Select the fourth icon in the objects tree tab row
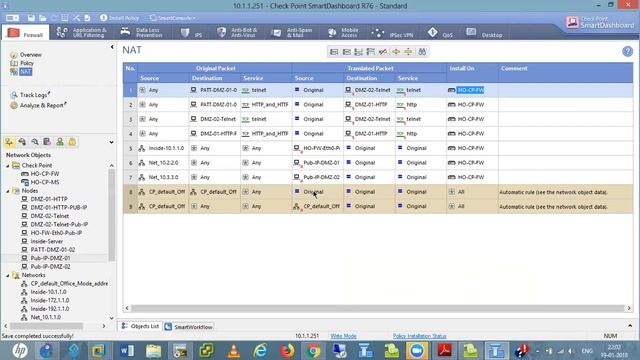 pyautogui.click(x=47, y=142)
